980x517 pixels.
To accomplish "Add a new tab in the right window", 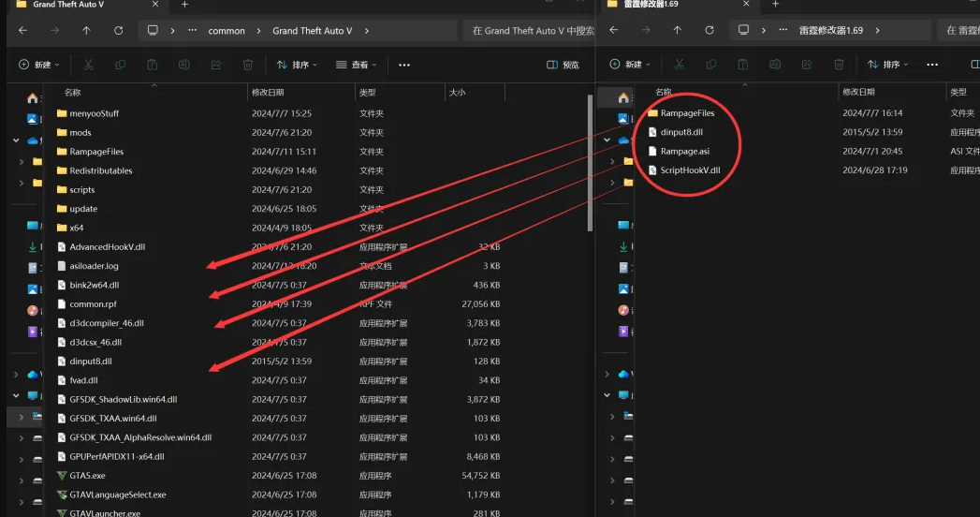I will pos(775,5).
